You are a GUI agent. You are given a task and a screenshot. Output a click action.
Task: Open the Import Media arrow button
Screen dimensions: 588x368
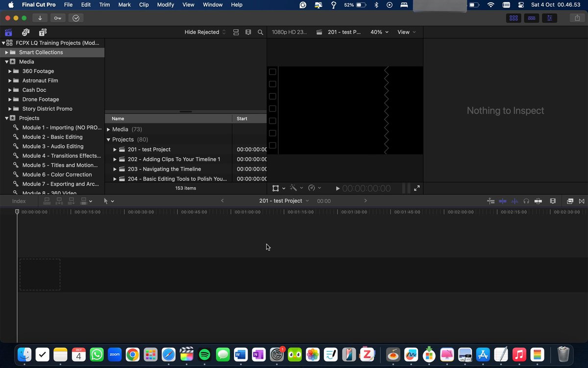pyautogui.click(x=40, y=18)
